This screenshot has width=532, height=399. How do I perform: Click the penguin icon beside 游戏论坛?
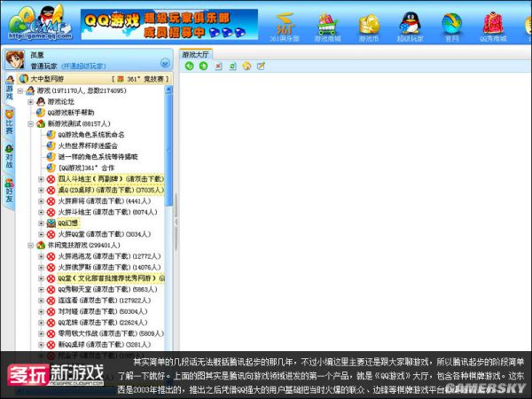[41, 101]
